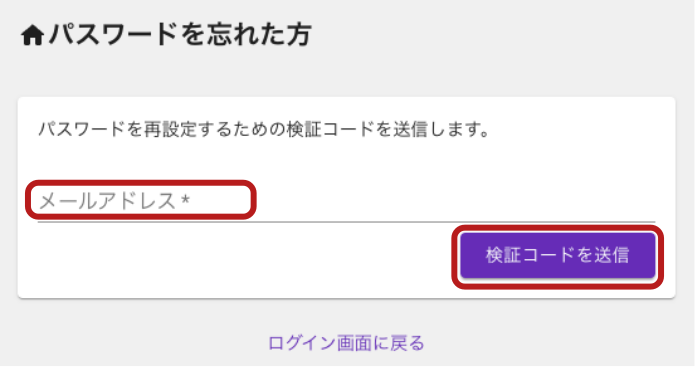Viewport: 695px width, 367px height.
Task: Focus the email address text box
Action: point(346,201)
